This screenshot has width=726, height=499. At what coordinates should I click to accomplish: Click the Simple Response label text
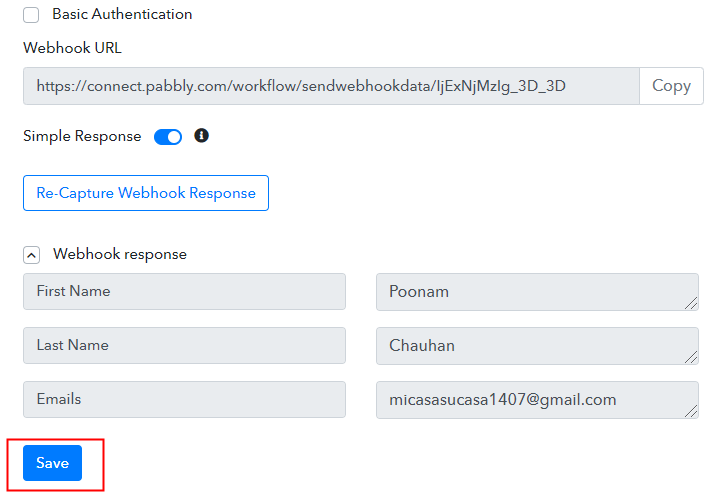[x=82, y=137]
